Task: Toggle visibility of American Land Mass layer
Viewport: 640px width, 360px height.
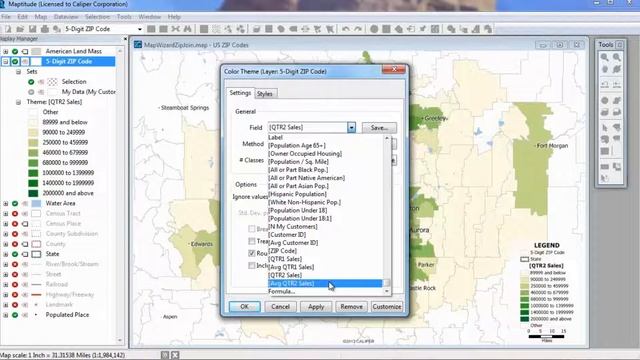Action: pyautogui.click(x=15, y=51)
